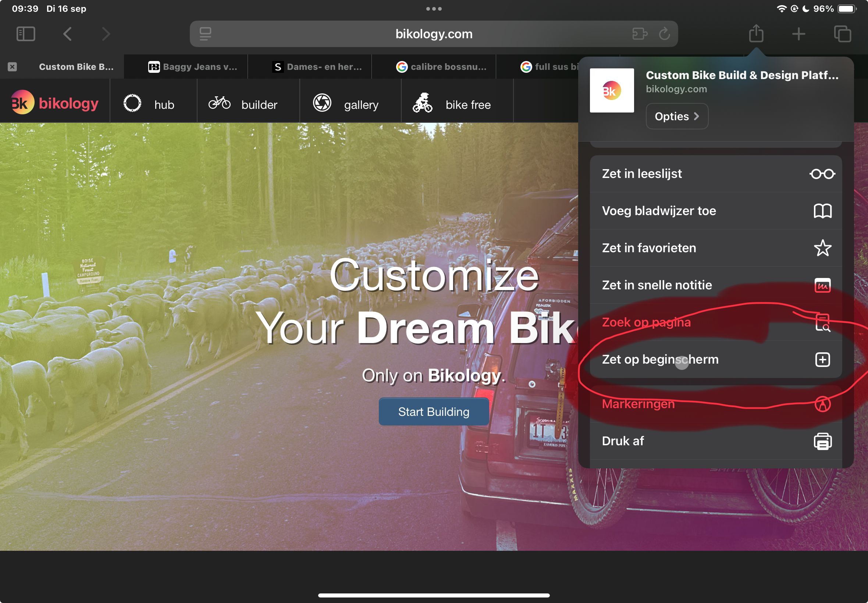Close the Custom Bike B... tab
The image size is (868, 603).
coord(12,67)
